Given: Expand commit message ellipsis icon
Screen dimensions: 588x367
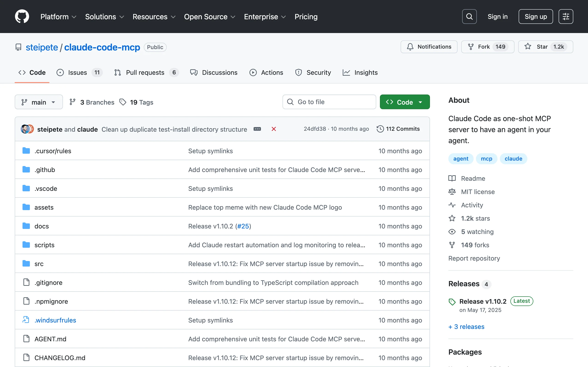Looking at the screenshot, I should pos(257,129).
